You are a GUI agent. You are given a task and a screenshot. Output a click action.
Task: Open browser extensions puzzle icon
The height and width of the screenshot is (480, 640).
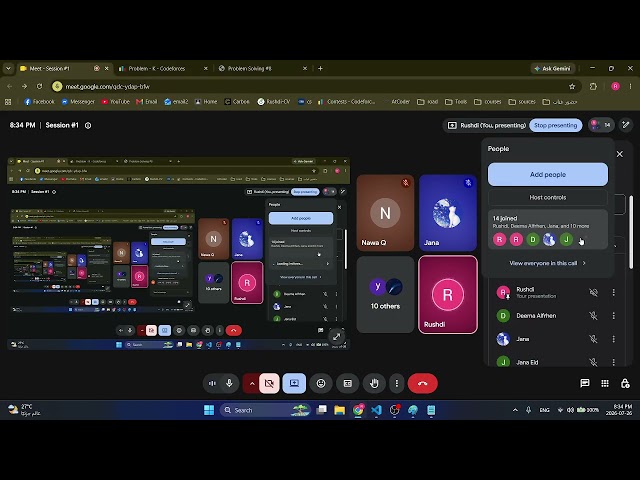pyautogui.click(x=593, y=87)
